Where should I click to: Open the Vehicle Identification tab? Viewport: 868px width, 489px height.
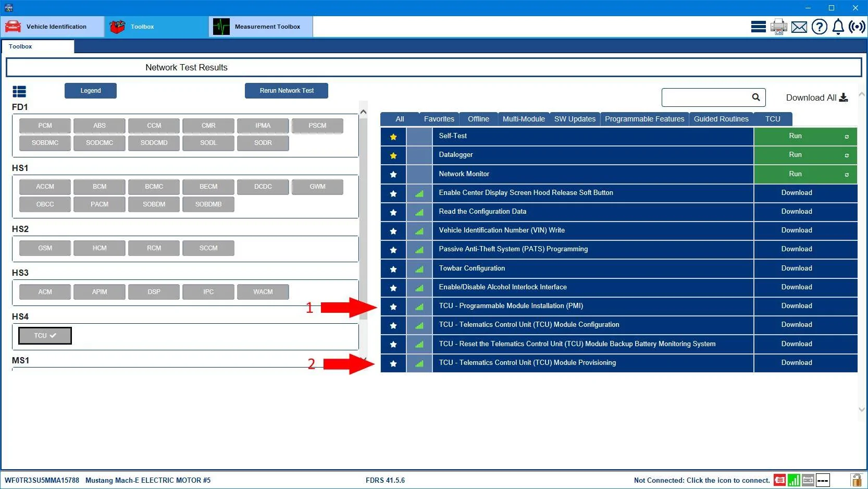coord(52,27)
